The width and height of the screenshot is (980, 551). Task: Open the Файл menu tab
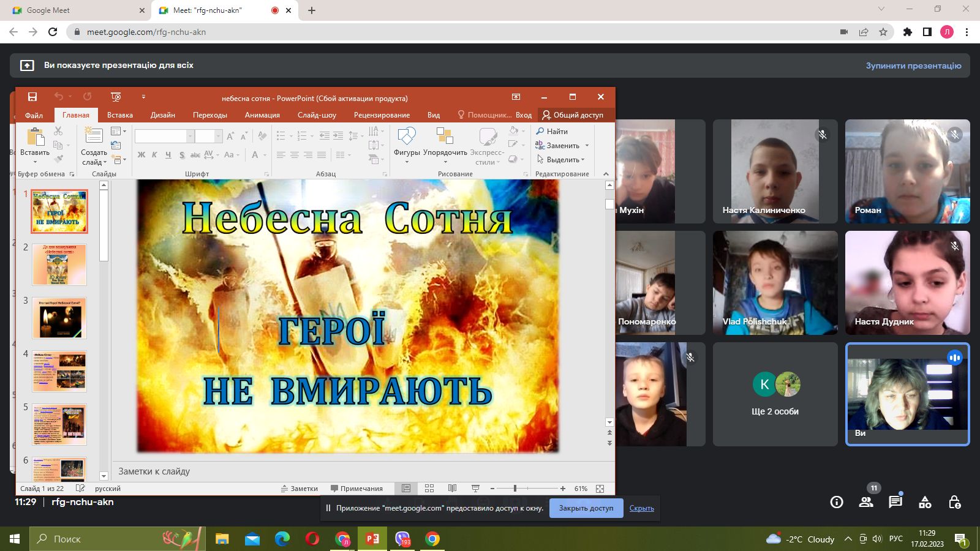(34, 115)
